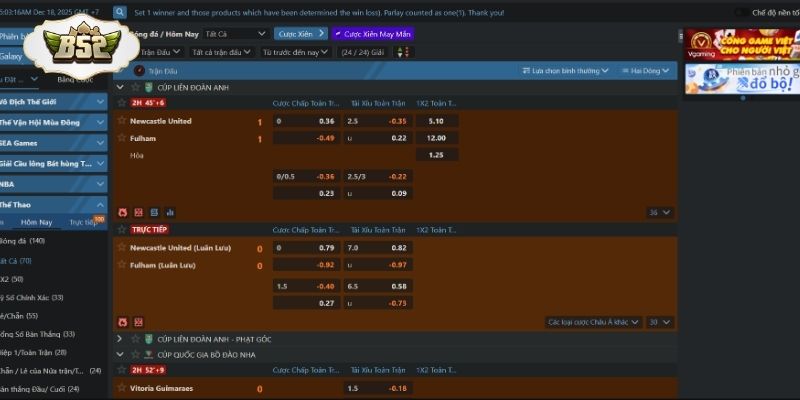
Task: Click the star next to Newcastle United (Luân Lưu)
Action: click(x=123, y=248)
